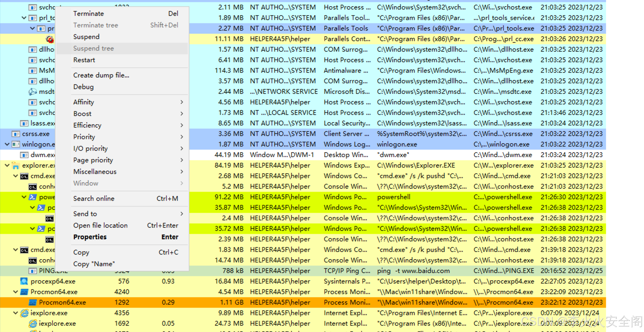644x332 pixels.
Task: Collapse the parent iexplore.exe tree node
Action: (x=16, y=313)
